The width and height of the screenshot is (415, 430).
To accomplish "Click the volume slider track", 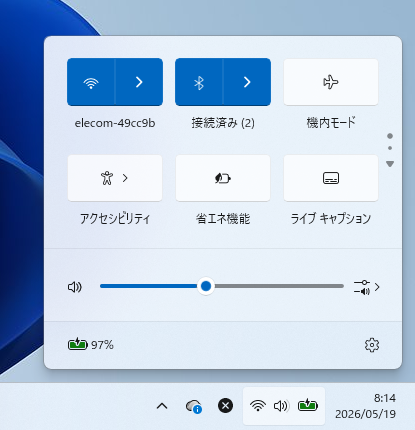I will coord(222,286).
